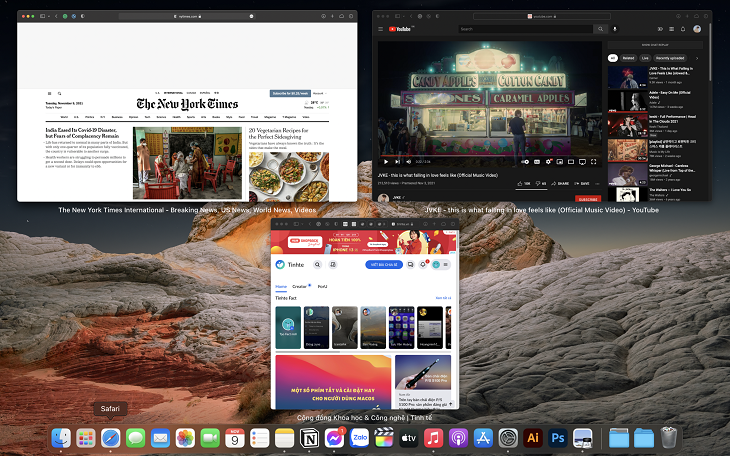Select the 'Related' chip on YouTube

coord(629,58)
